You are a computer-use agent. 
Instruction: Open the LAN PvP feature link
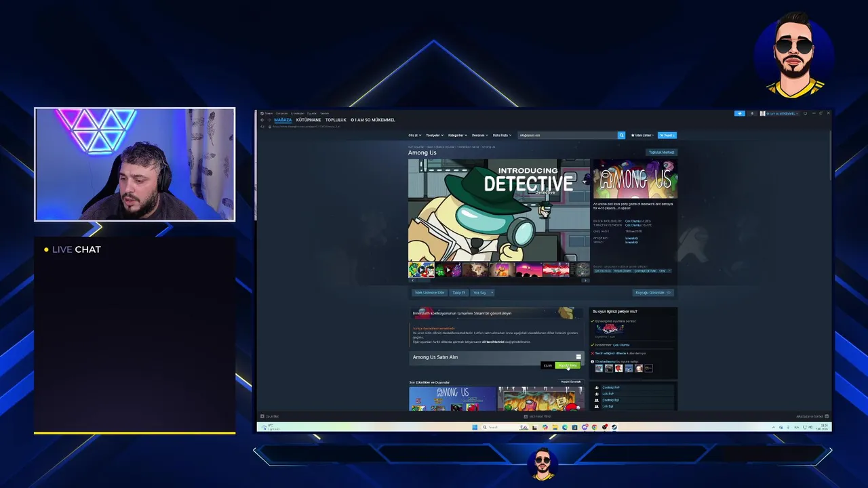608,394
